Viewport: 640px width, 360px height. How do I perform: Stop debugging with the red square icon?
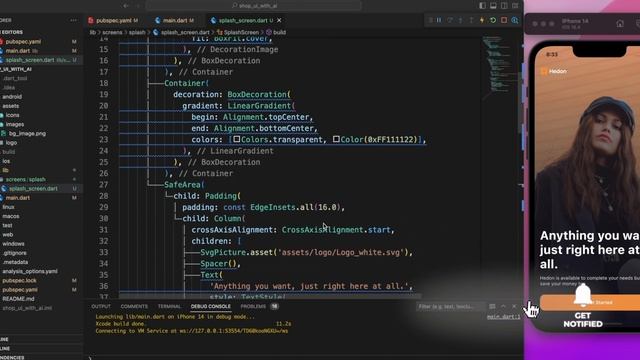click(x=504, y=20)
